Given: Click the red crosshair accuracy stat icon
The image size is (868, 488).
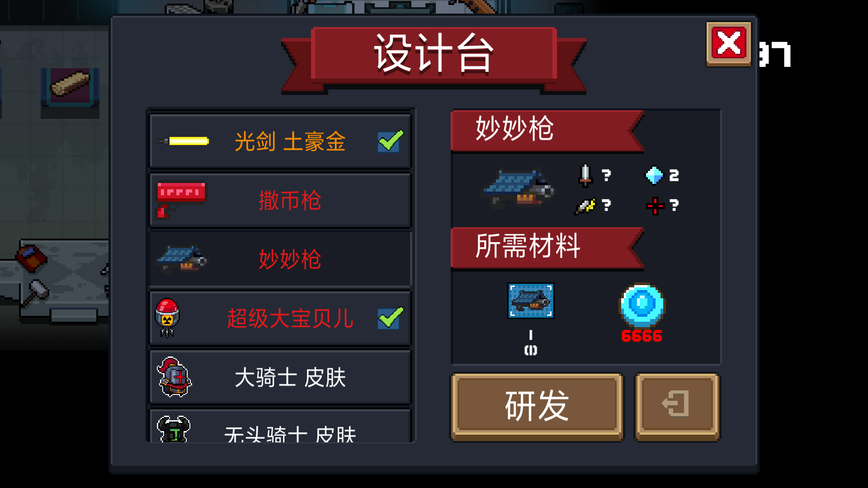Looking at the screenshot, I should point(655,206).
